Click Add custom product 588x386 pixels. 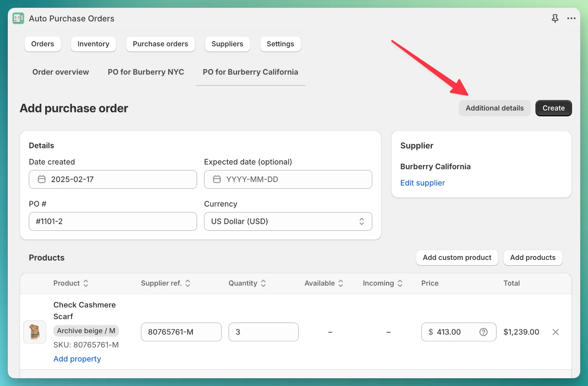coord(457,258)
